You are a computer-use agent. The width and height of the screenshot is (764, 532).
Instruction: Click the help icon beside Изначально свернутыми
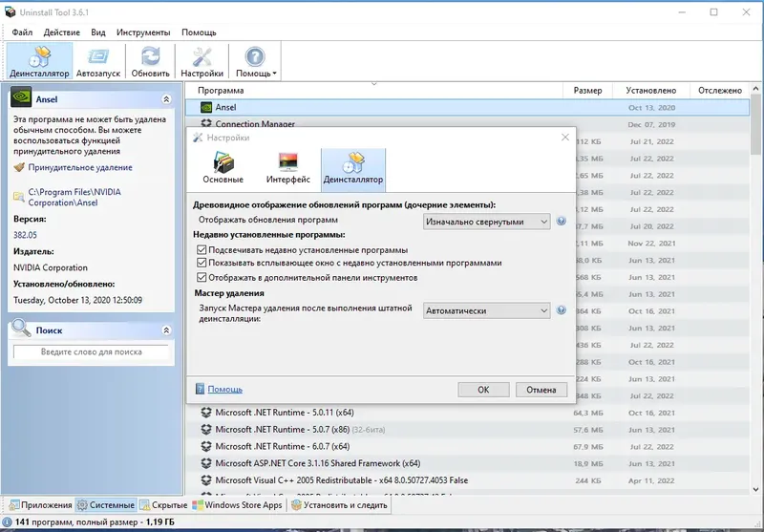click(562, 222)
